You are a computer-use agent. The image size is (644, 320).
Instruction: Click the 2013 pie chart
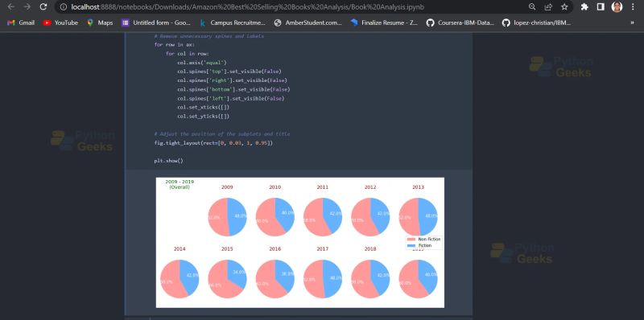pos(418,217)
